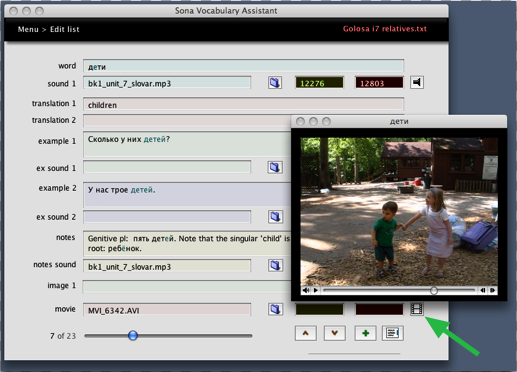
Task: Click the movie playback progress knob
Action: (434, 290)
